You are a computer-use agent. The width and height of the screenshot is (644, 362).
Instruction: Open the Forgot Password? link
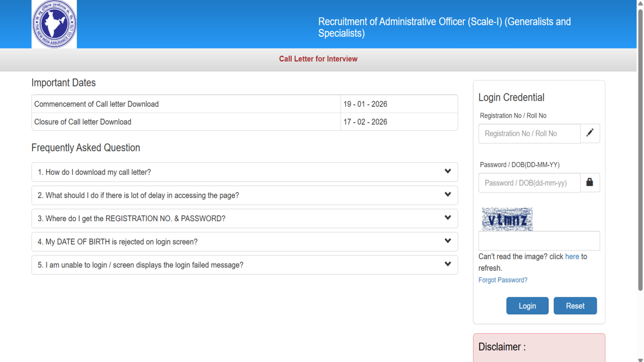coord(503,280)
